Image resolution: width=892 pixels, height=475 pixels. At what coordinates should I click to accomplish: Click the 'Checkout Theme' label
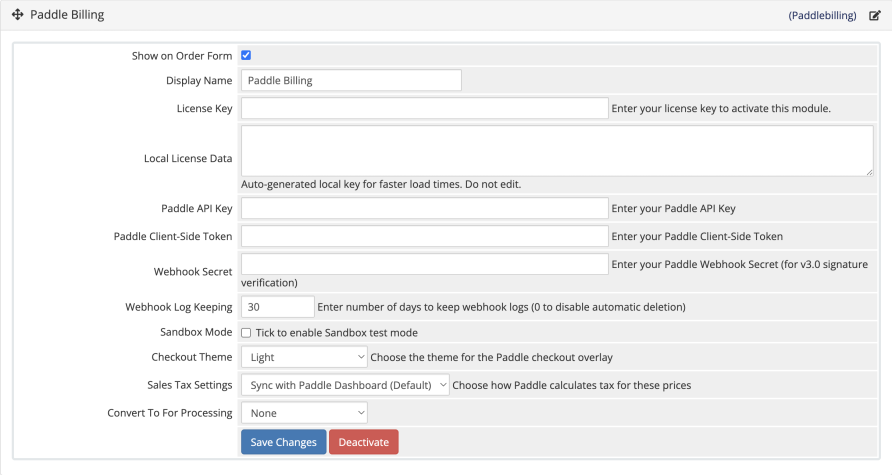(192, 357)
